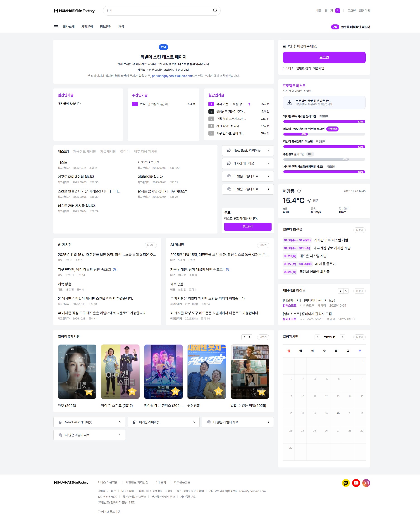Screen dimensions: 420x522
Task: Switch to the 갤러리 tab
Action: point(125,151)
